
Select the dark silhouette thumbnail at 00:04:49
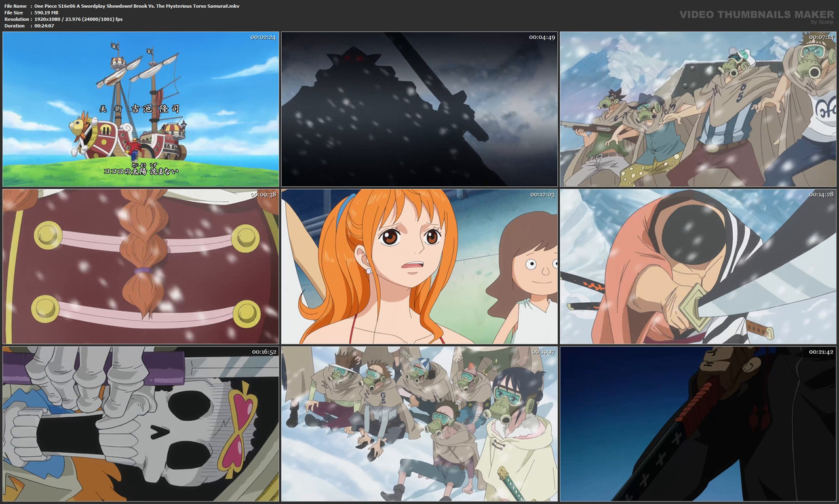[x=419, y=109]
